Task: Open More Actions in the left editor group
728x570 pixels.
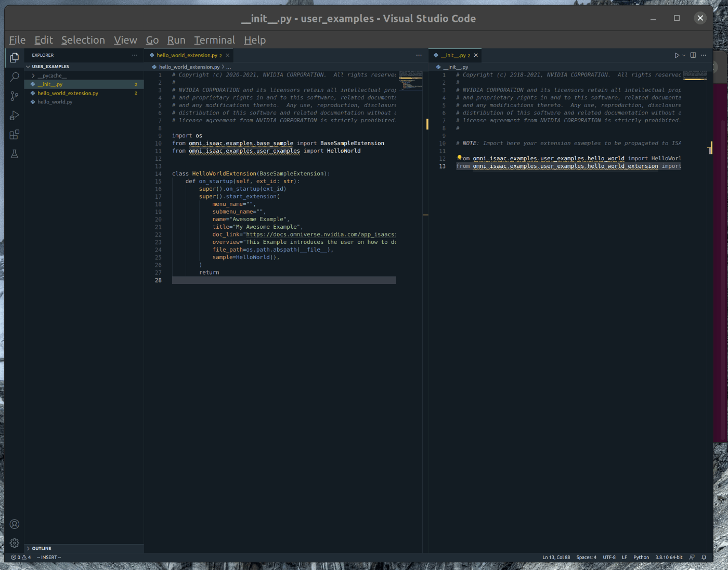Action: pos(419,55)
